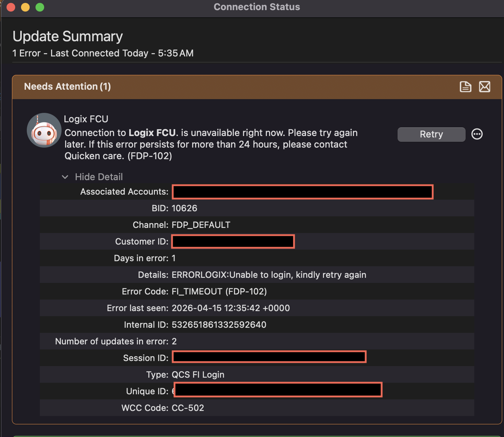Click the Hide Detail label
Image resolution: width=504 pixels, height=437 pixels.
pyautogui.click(x=99, y=177)
